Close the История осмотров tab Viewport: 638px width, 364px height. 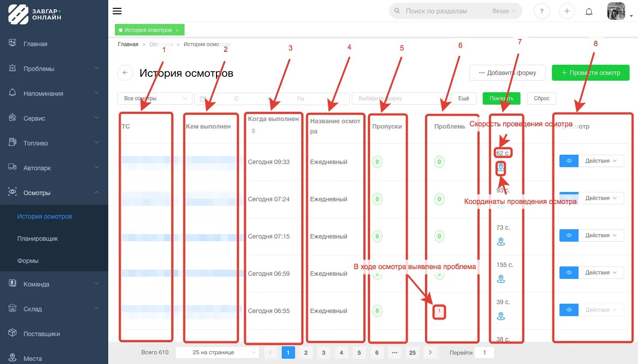click(177, 30)
